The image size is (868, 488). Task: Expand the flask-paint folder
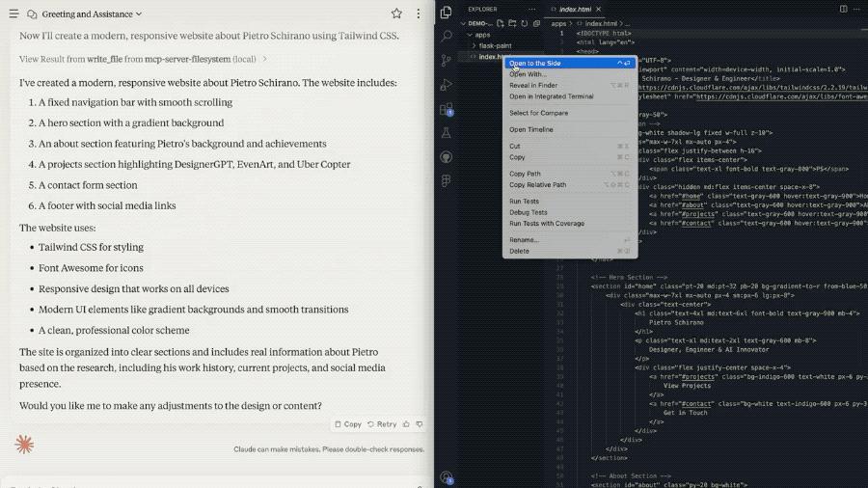[495, 45]
